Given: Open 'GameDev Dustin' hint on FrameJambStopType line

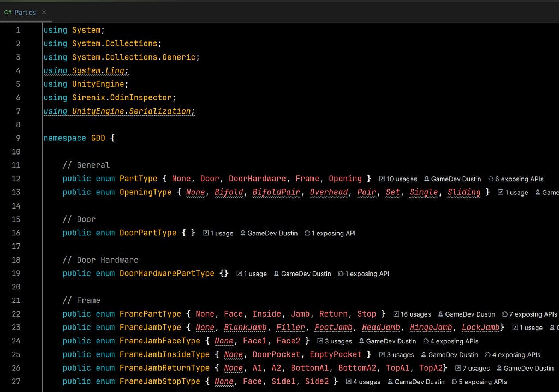Looking at the screenshot, I should click(420, 382).
